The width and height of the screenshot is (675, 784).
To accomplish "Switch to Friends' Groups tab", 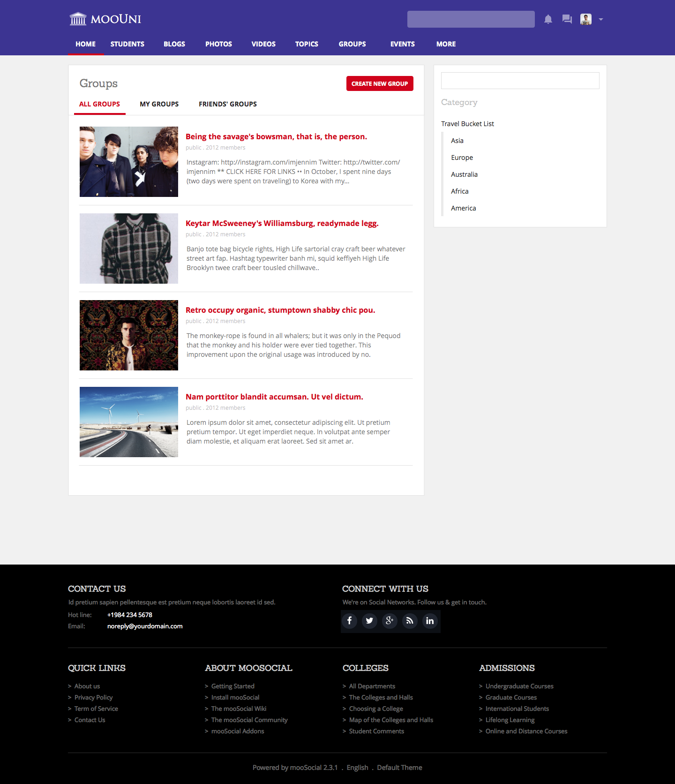I will tap(228, 104).
